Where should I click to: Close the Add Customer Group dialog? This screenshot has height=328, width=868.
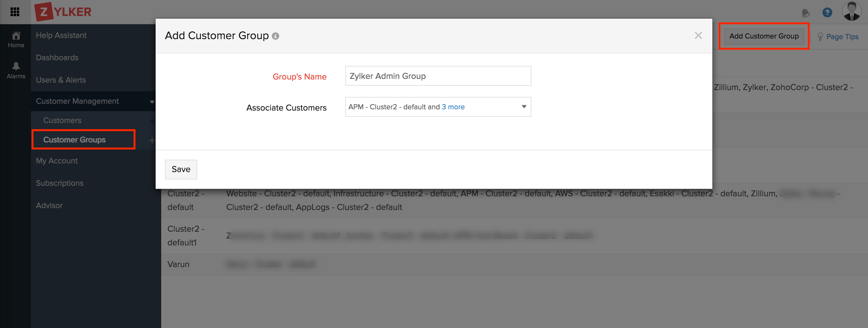(698, 35)
